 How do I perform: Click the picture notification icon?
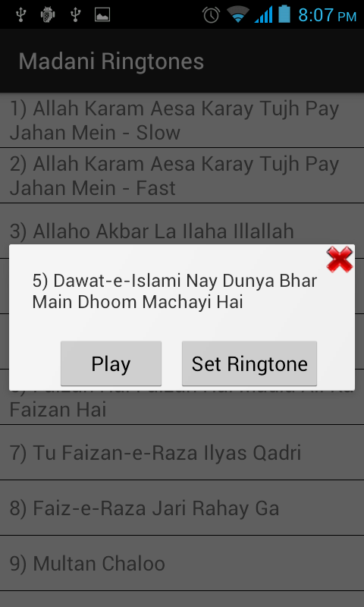pyautogui.click(x=102, y=14)
